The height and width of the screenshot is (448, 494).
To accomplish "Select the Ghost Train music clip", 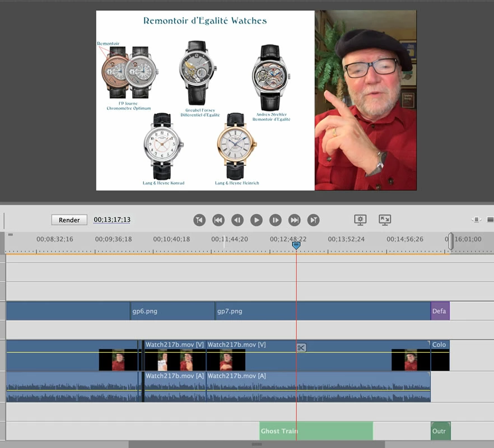I will coord(316,431).
